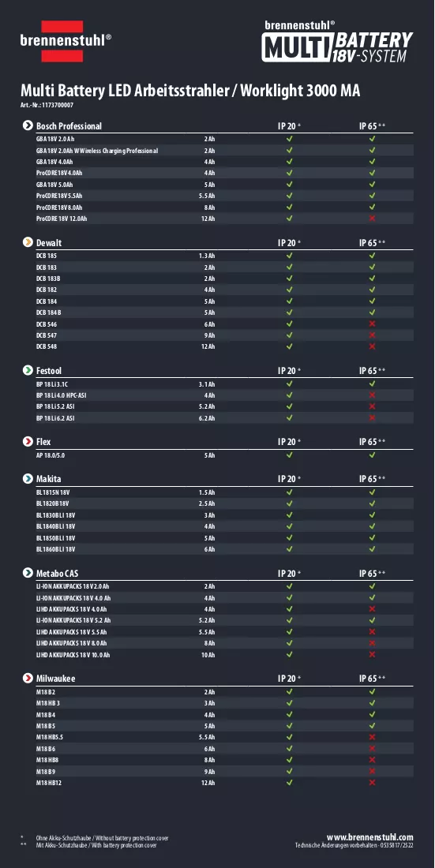Click the IP 65 column header under Bosch Professional
This screenshot has height=868, width=435.
pyautogui.click(x=373, y=126)
